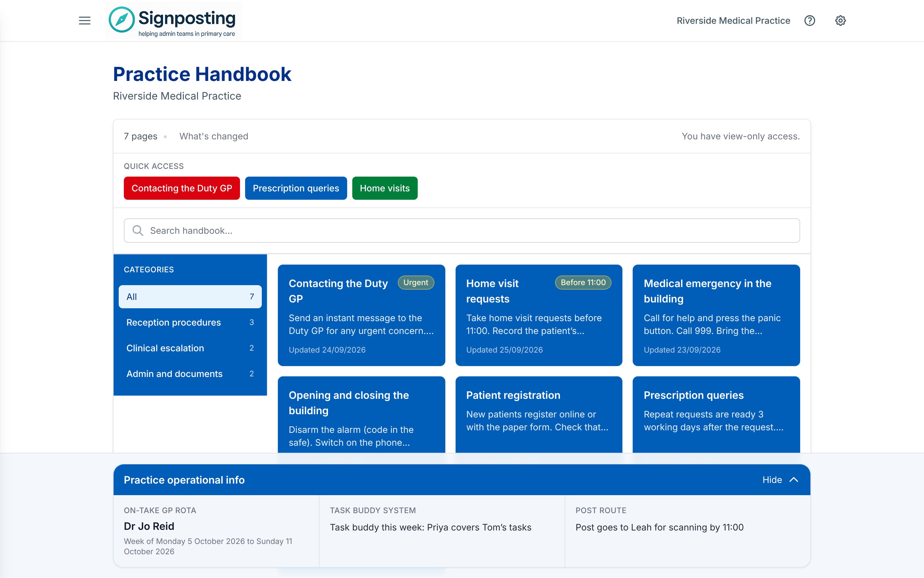Screen dimensions: 924x578
Task: Select the All category
Action: point(190,297)
